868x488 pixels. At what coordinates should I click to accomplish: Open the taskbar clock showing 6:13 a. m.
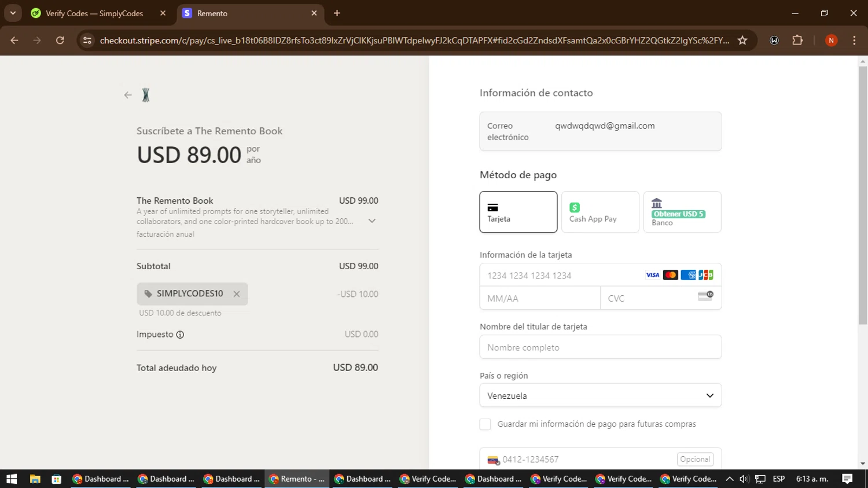[x=812, y=479]
